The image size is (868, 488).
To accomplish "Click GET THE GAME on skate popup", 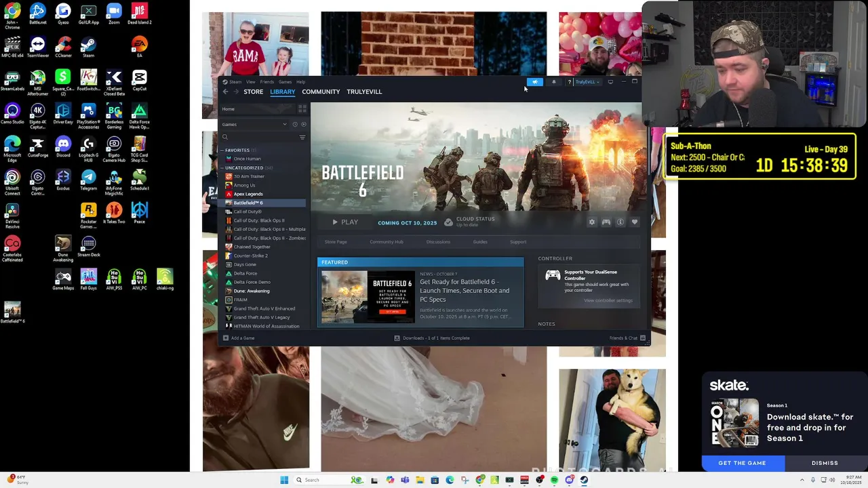I will click(742, 463).
